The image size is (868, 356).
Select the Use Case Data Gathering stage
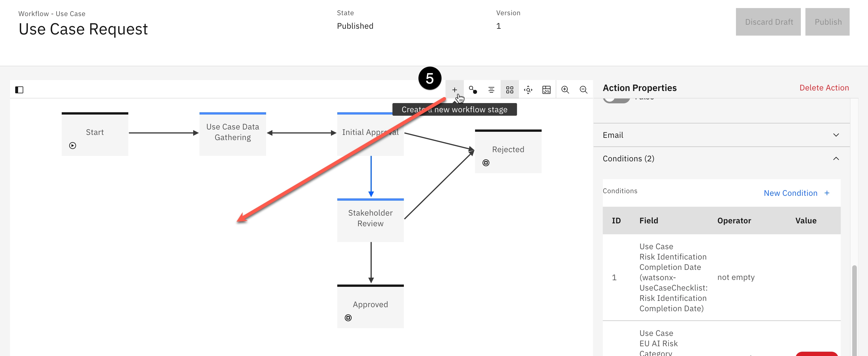(x=232, y=134)
